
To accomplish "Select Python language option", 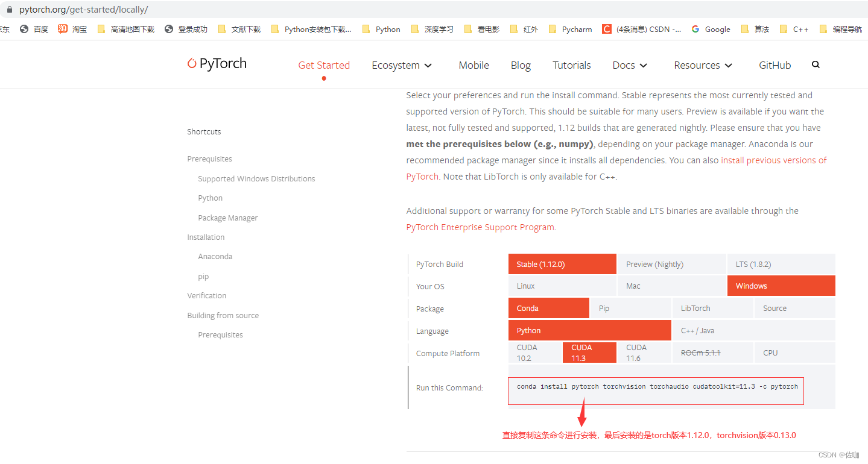I will click(x=589, y=330).
